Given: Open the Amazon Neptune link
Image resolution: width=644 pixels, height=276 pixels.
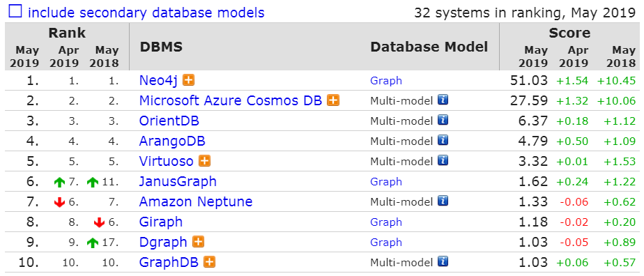Looking at the screenshot, I should (x=196, y=201).
